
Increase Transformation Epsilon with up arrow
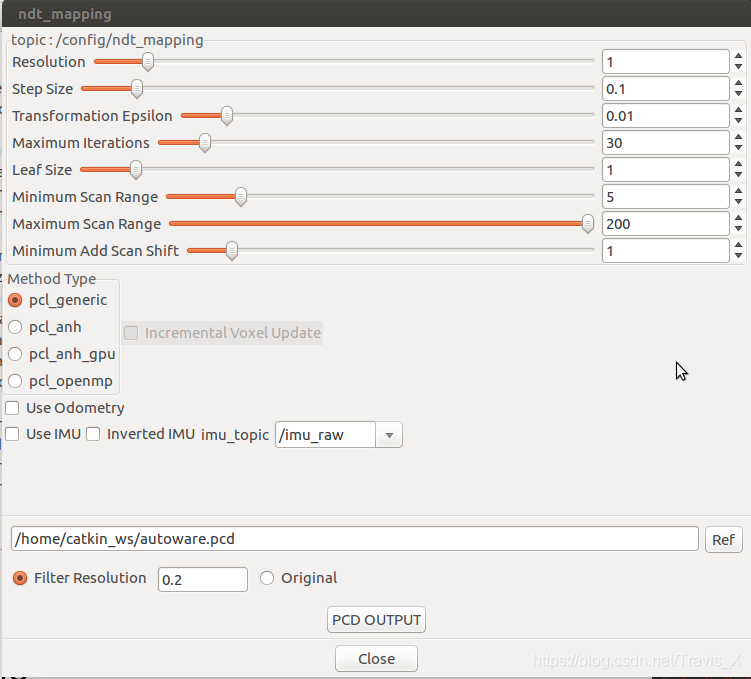[x=739, y=111]
